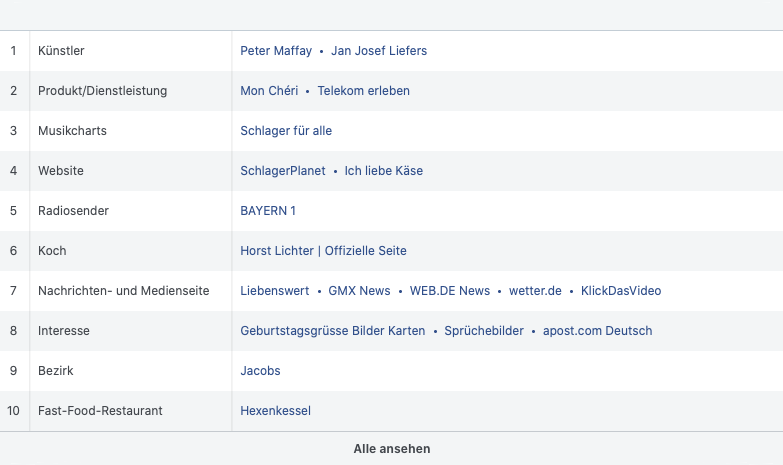Image resolution: width=783 pixels, height=465 pixels.
Task: Select the Musikcharts category cell
Action: pos(131,131)
